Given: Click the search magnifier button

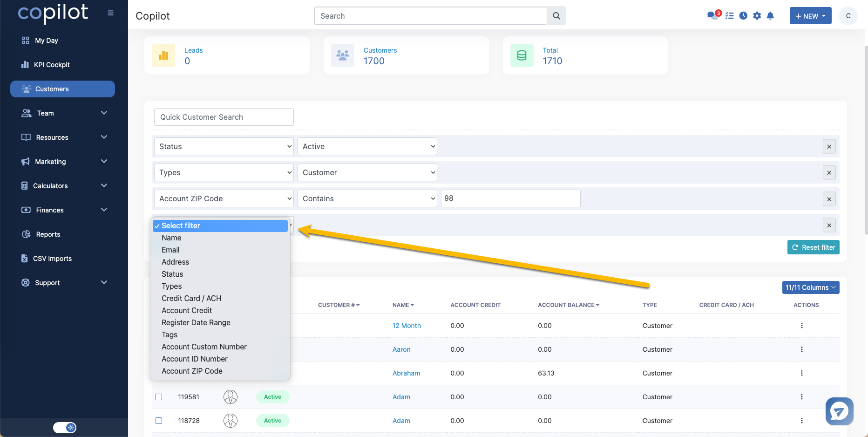Looking at the screenshot, I should click(556, 16).
